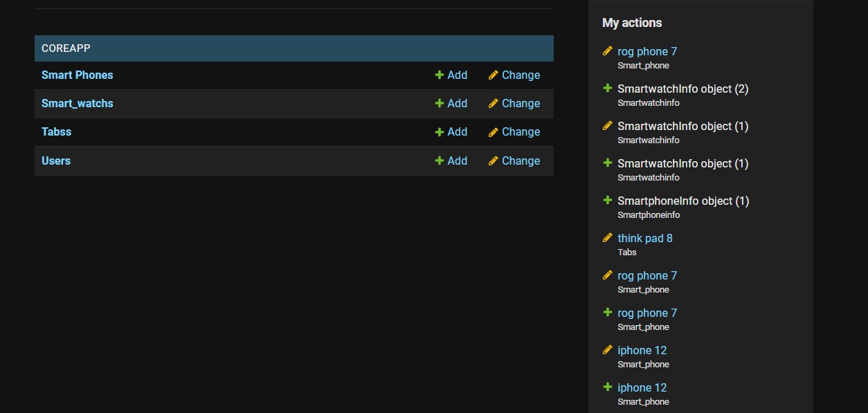Click the pencil icon in Users row
The width and height of the screenshot is (868, 413).
[493, 160]
